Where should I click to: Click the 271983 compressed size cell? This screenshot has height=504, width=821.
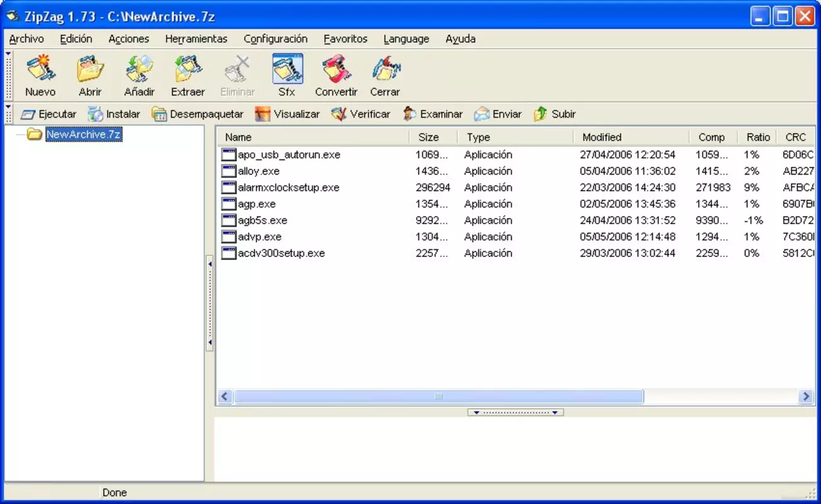(x=713, y=188)
